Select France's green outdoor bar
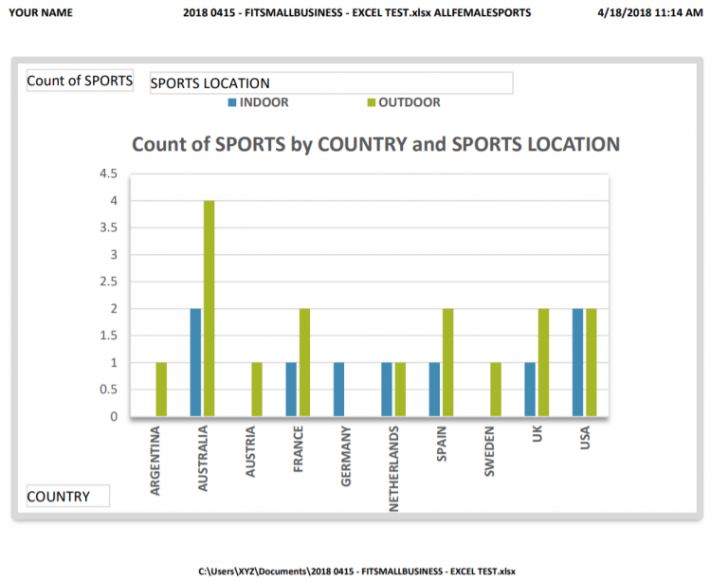Screen dimensions: 728x581 click(304, 362)
